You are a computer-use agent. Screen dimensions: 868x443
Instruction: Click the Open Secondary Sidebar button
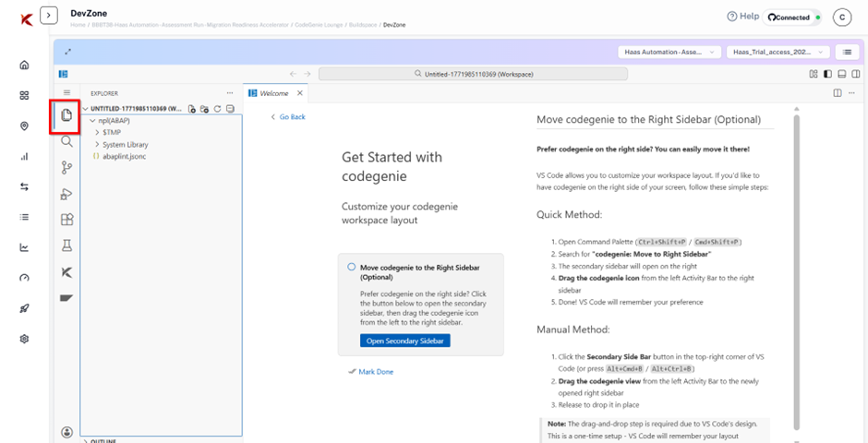(x=407, y=341)
